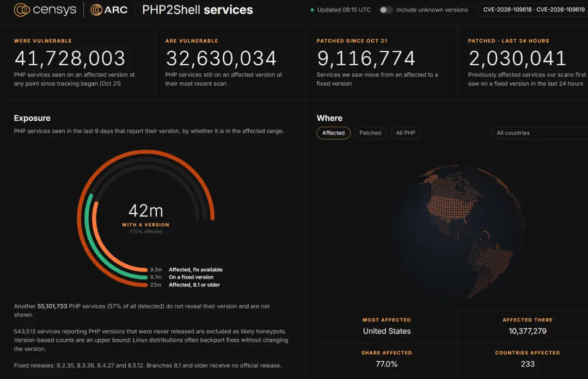Viewport: 588px width, 379px height.
Task: Click the 55,101,733 hidden services figure
Action: [x=52, y=306]
